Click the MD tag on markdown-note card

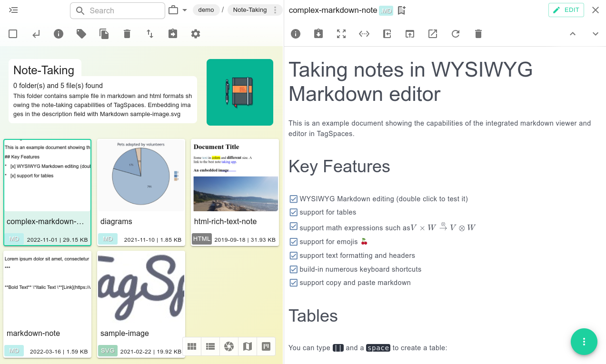tap(14, 351)
